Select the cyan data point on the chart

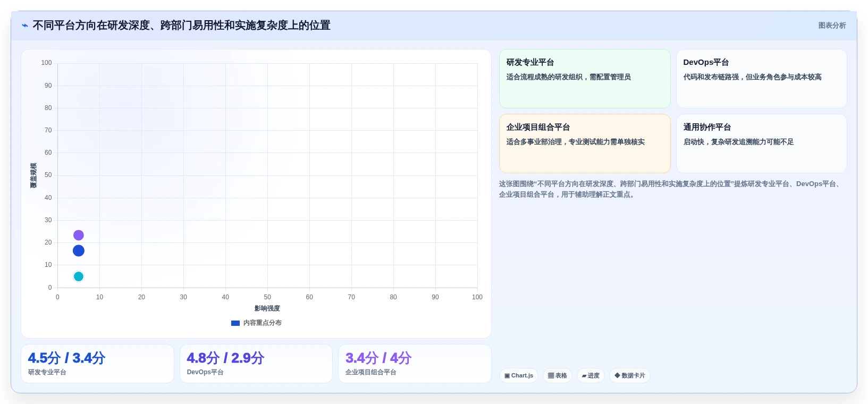[x=79, y=276]
